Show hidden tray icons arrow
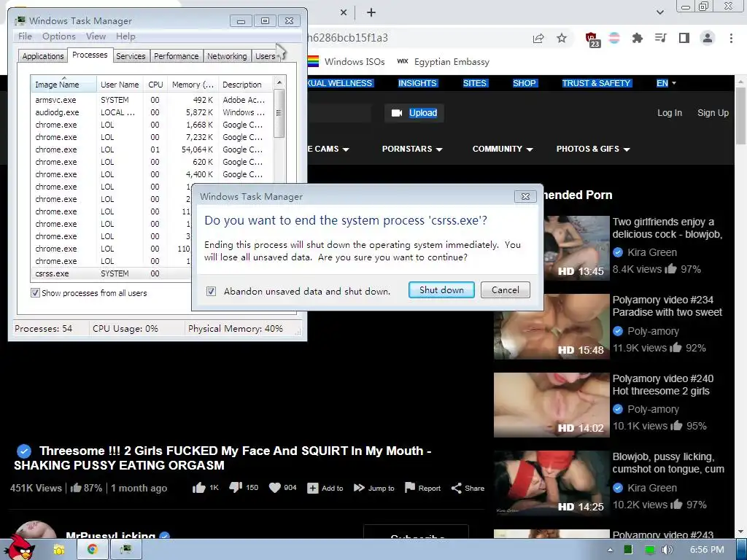Viewport: 747px width, 560px height. click(x=610, y=550)
